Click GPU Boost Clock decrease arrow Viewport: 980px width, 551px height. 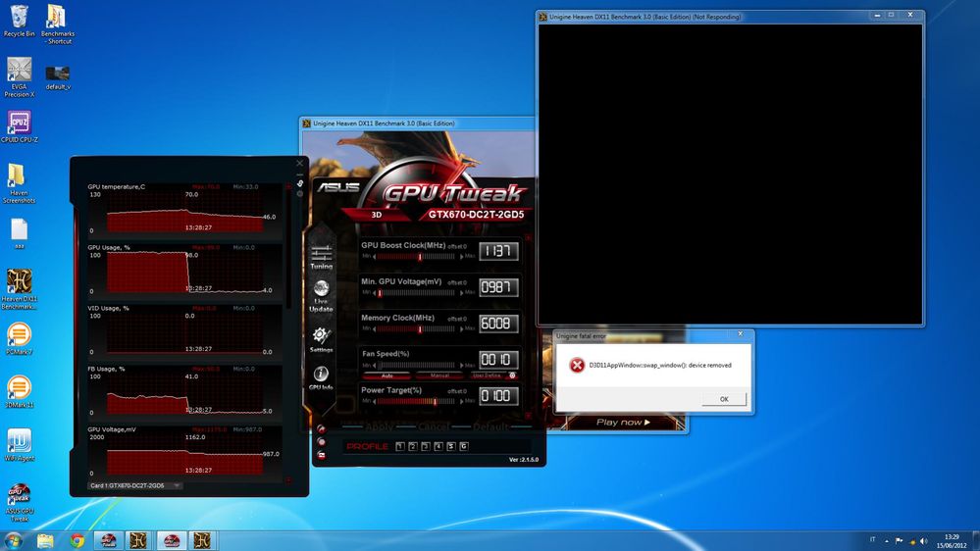375,257
